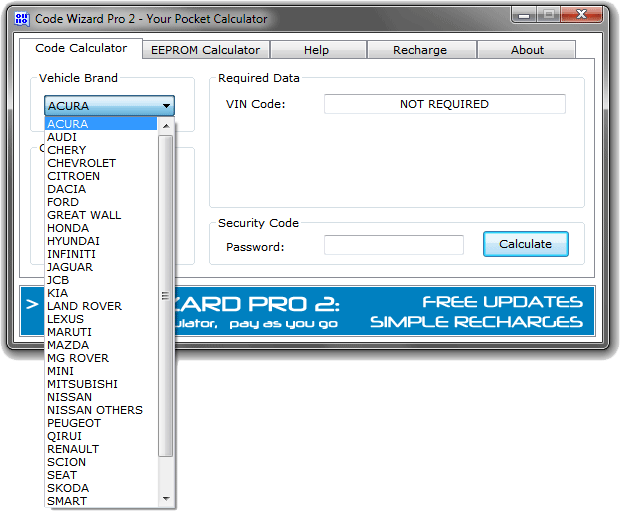Pick GREAT WALL from the list
Image resolution: width=620 pixels, height=511 pixels.
point(101,215)
